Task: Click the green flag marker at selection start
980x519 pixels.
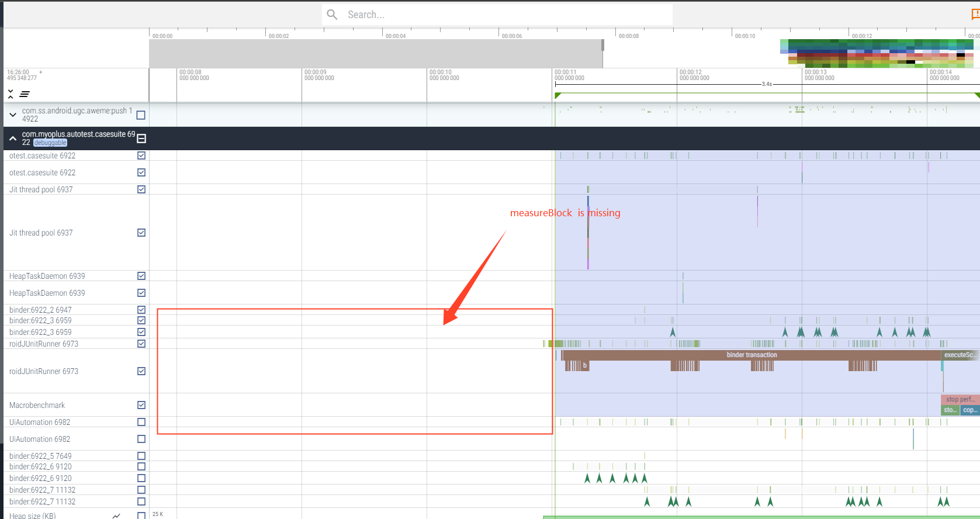Action: point(557,95)
